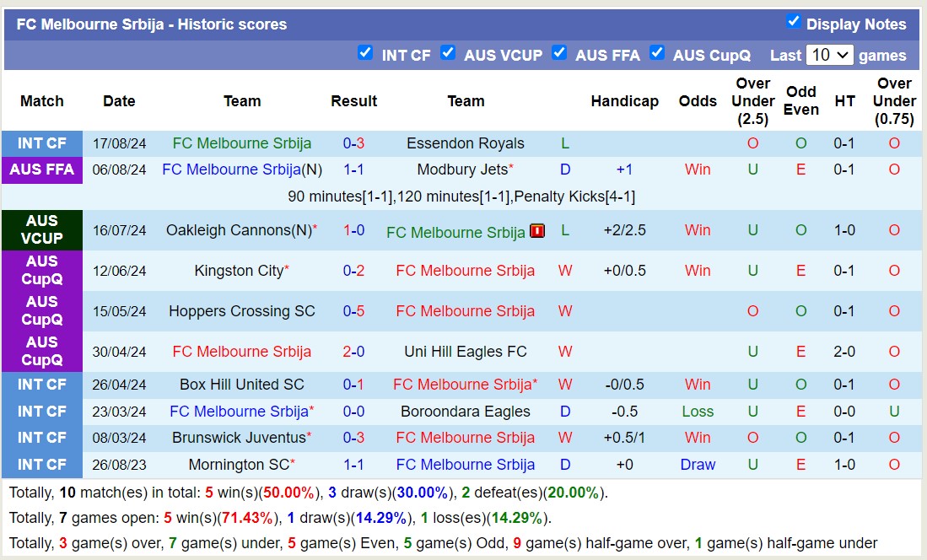Image resolution: width=927 pixels, height=560 pixels.
Task: Click the Modbury Jets team link
Action: (x=460, y=170)
